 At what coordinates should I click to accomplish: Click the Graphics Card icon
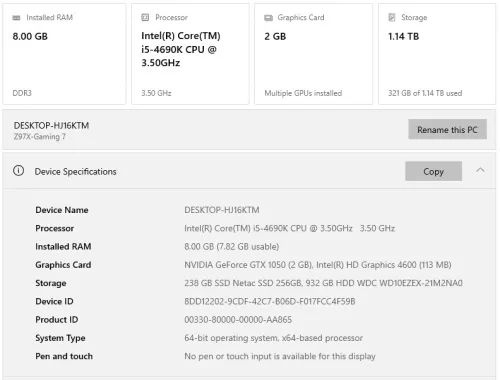[x=268, y=18]
